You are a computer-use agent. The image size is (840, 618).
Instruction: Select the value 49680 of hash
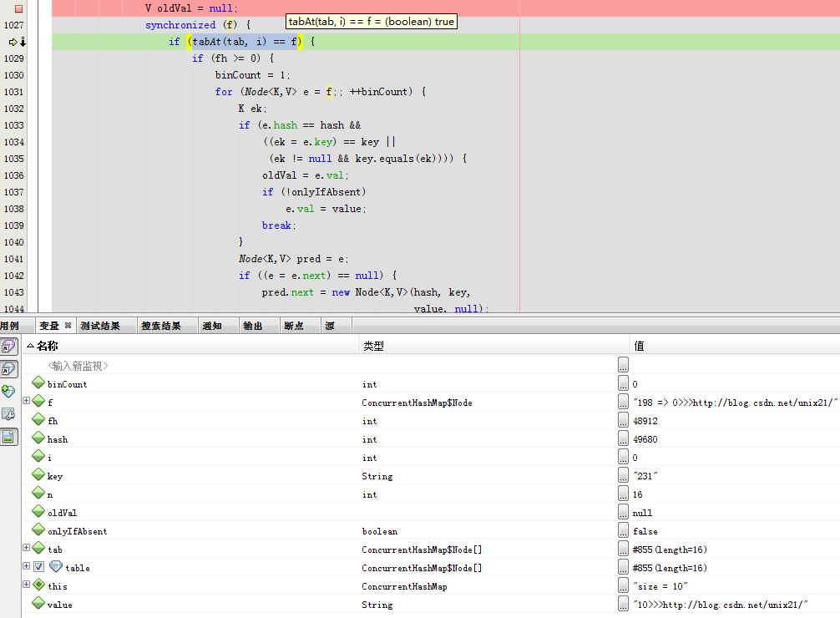[x=645, y=439]
